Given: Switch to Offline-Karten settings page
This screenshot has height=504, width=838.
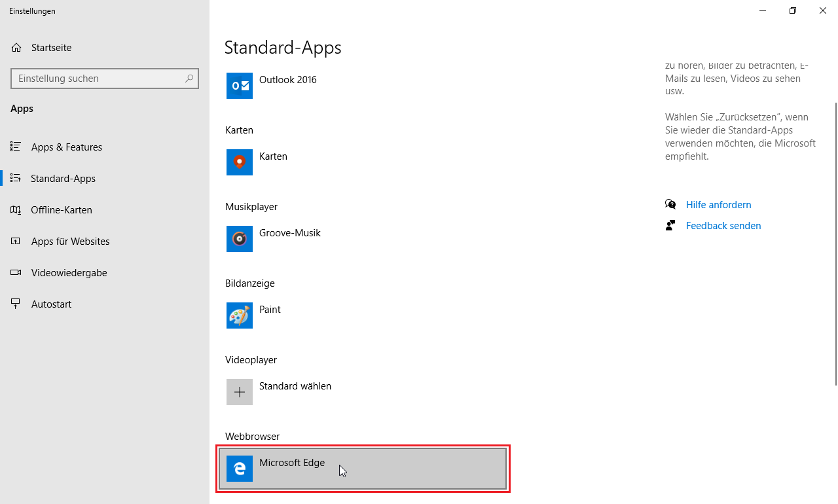Looking at the screenshot, I should [61, 210].
